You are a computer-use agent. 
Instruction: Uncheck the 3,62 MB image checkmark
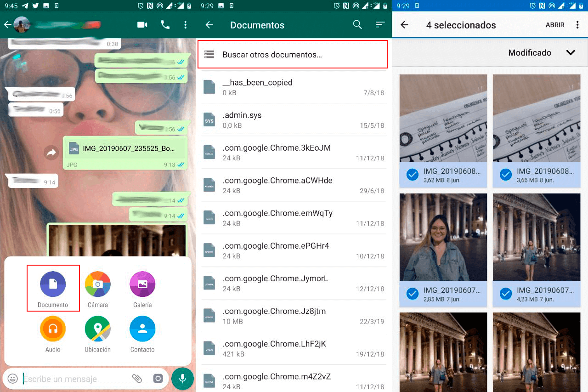413,175
